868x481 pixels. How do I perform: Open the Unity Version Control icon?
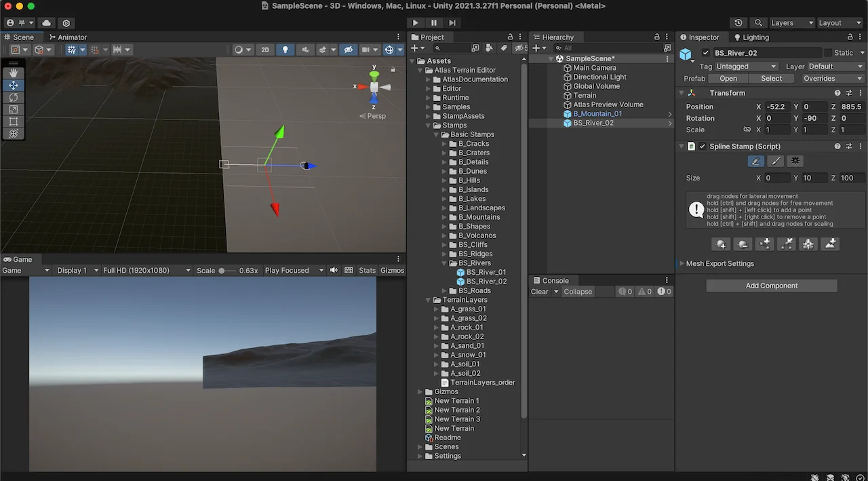click(x=66, y=23)
